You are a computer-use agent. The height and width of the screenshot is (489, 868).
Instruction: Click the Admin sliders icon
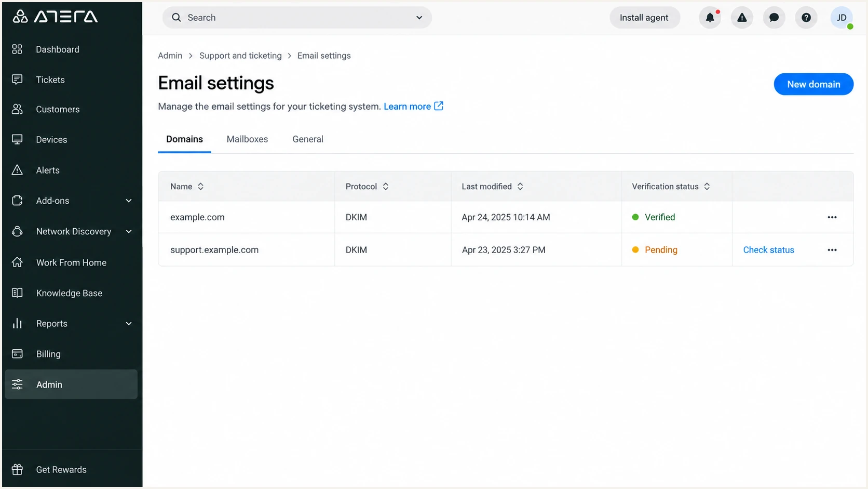point(17,384)
